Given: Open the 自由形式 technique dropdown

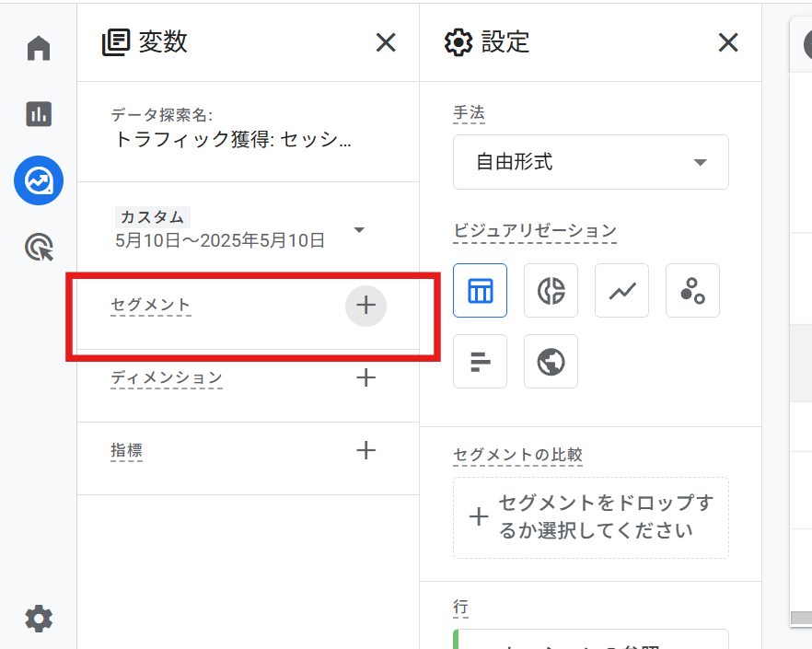Looking at the screenshot, I should (x=590, y=162).
